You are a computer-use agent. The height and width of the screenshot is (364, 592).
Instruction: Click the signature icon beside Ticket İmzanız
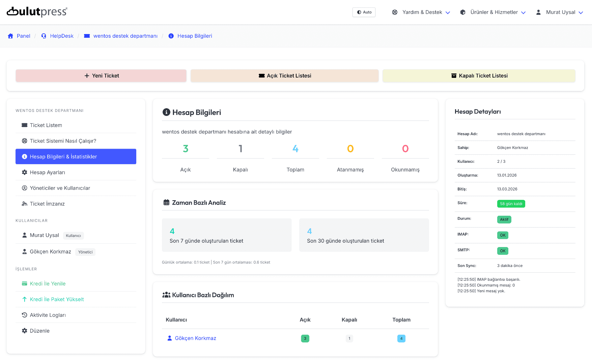(x=24, y=204)
